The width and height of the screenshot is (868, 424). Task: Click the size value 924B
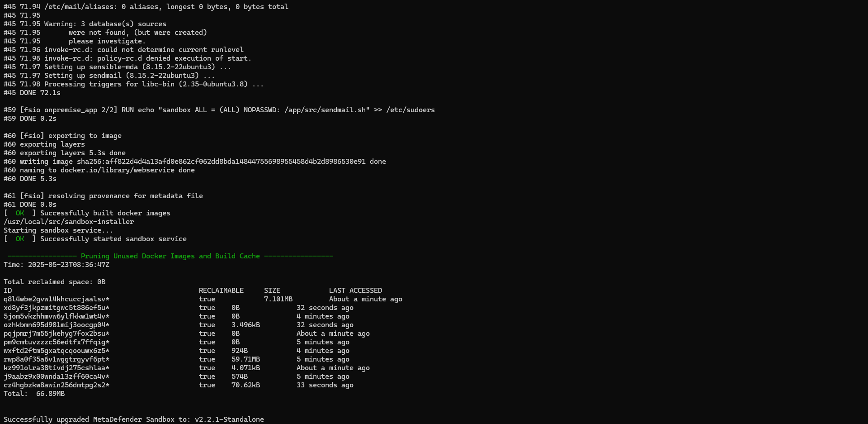point(240,351)
